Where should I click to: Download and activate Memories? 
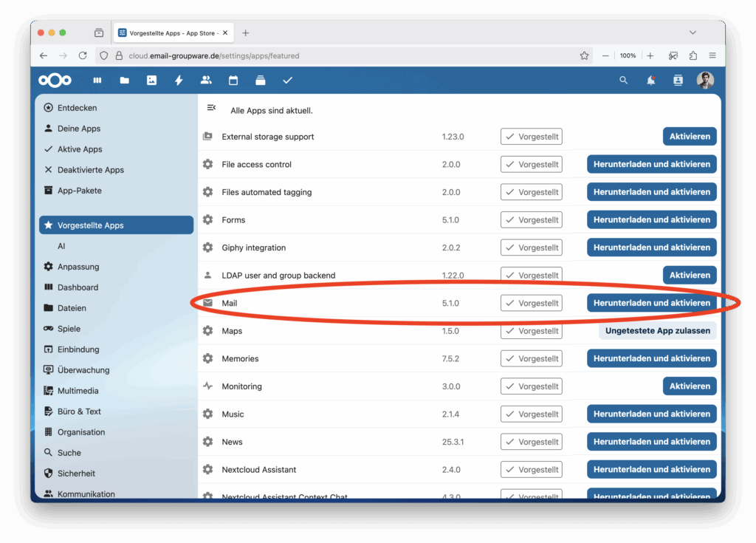(651, 358)
